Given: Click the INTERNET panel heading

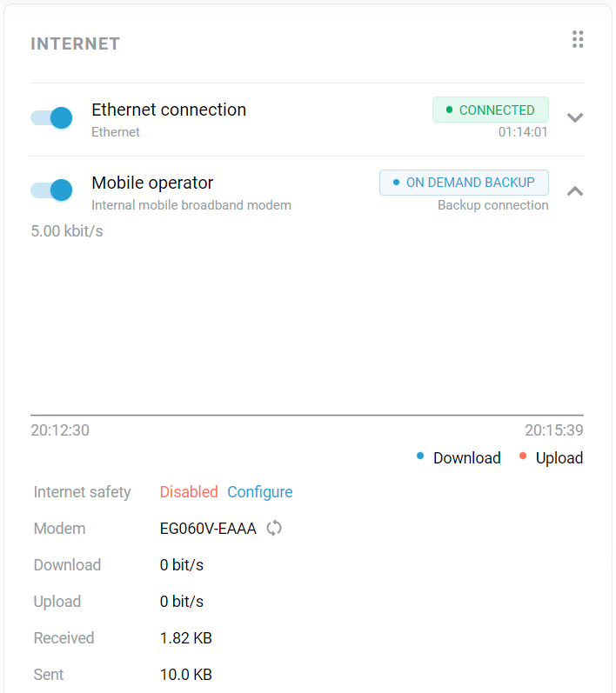Looking at the screenshot, I should (x=76, y=43).
